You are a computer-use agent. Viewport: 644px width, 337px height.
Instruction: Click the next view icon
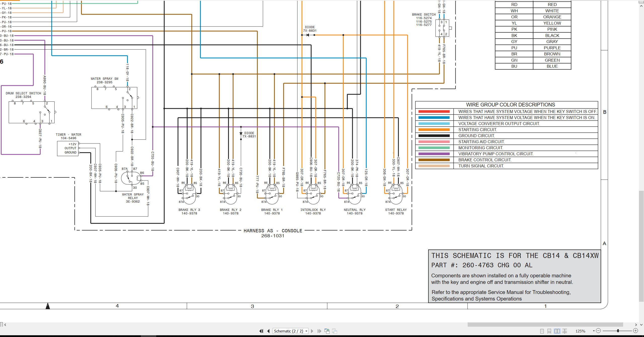click(335, 331)
